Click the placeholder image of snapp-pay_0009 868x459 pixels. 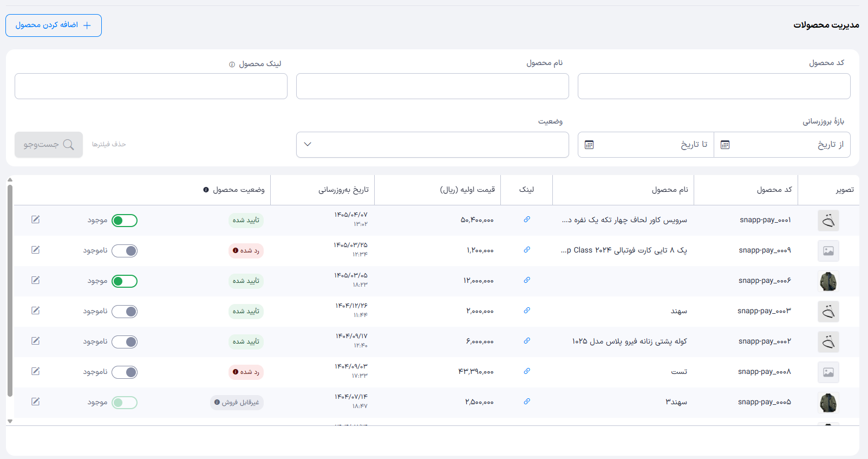pyautogui.click(x=828, y=251)
